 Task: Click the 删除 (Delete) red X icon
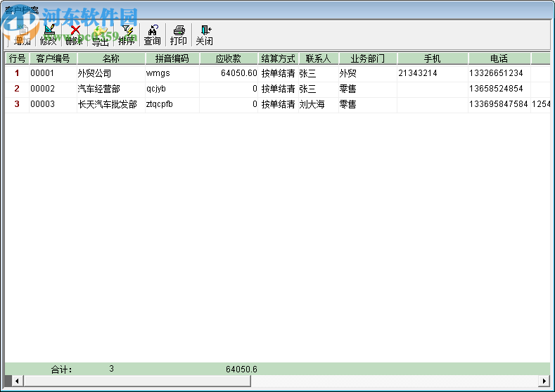coord(75,30)
